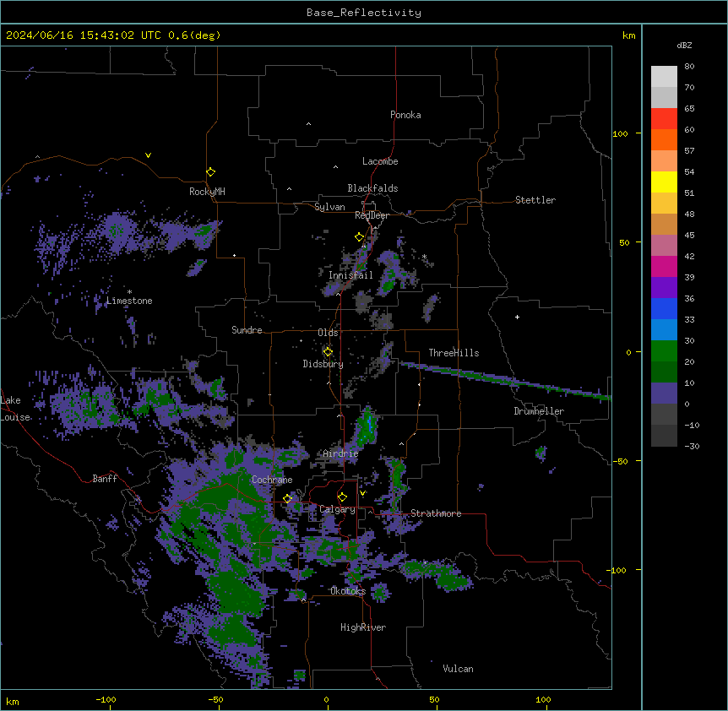
Task: Click the km label in bottom-left corner
Action: 13,702
